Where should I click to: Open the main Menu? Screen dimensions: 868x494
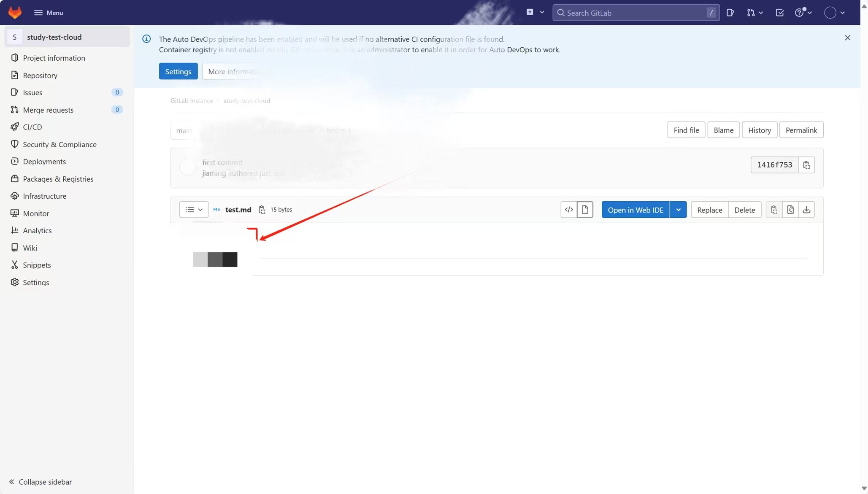pos(49,13)
